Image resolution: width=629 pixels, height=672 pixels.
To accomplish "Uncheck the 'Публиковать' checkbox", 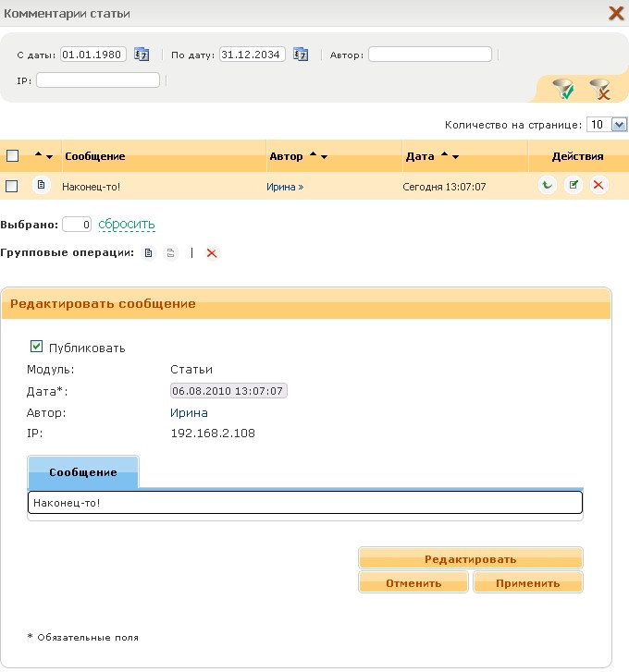I will (x=37, y=347).
